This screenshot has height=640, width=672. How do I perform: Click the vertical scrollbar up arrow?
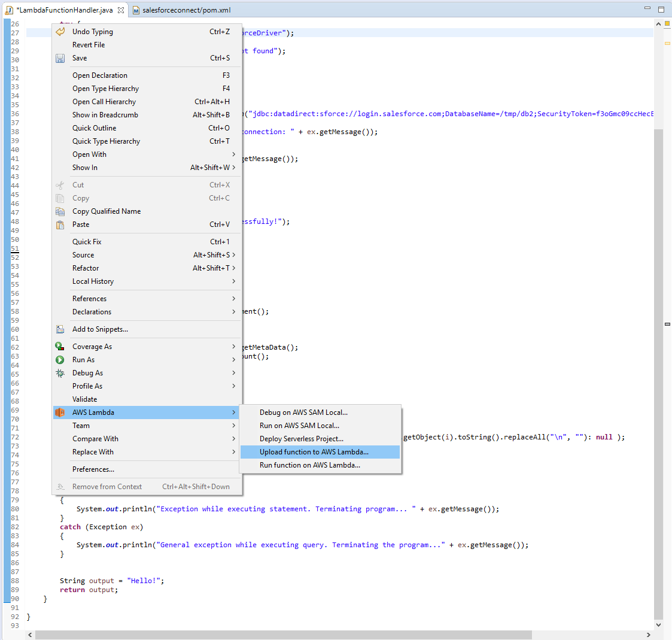coord(658,25)
